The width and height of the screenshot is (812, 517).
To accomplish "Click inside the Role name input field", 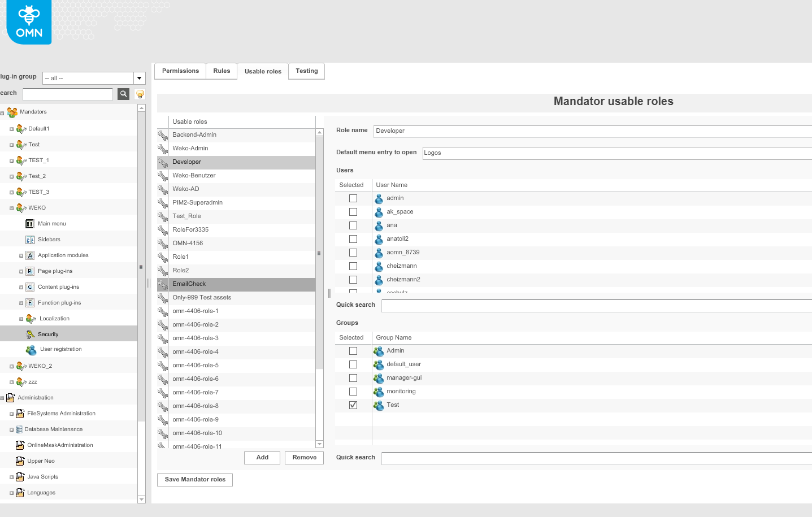I will click(x=509, y=131).
